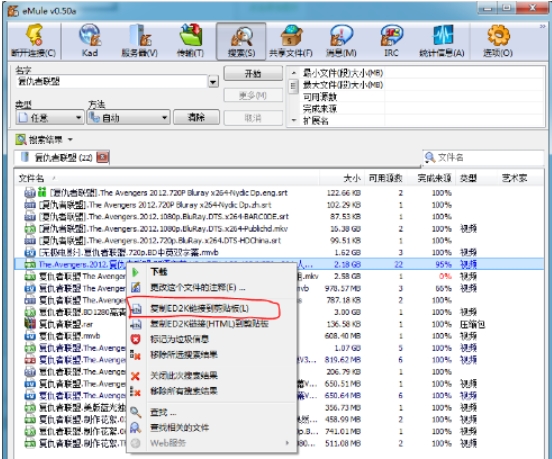This screenshot has height=459, width=552.
Task: Open the Servers (服务器) toolbar icon
Action: [140, 41]
